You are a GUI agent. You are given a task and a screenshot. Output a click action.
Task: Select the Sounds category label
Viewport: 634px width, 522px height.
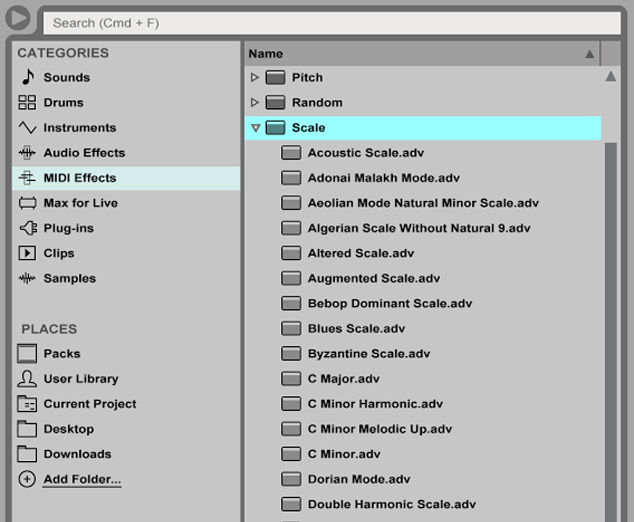(x=67, y=77)
